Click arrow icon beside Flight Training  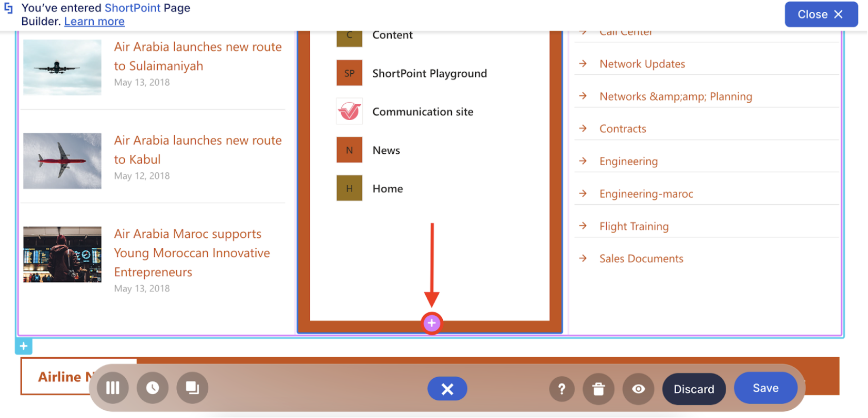(583, 226)
